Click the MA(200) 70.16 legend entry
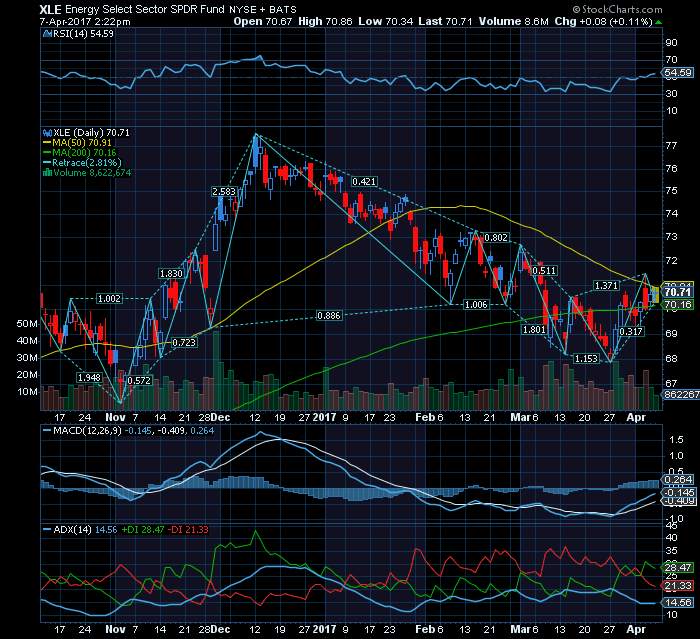The image size is (700, 639). coord(84,153)
